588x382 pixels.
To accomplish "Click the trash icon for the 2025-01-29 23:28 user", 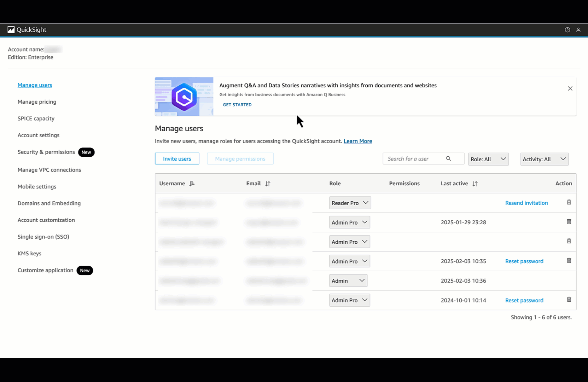I will pyautogui.click(x=569, y=222).
